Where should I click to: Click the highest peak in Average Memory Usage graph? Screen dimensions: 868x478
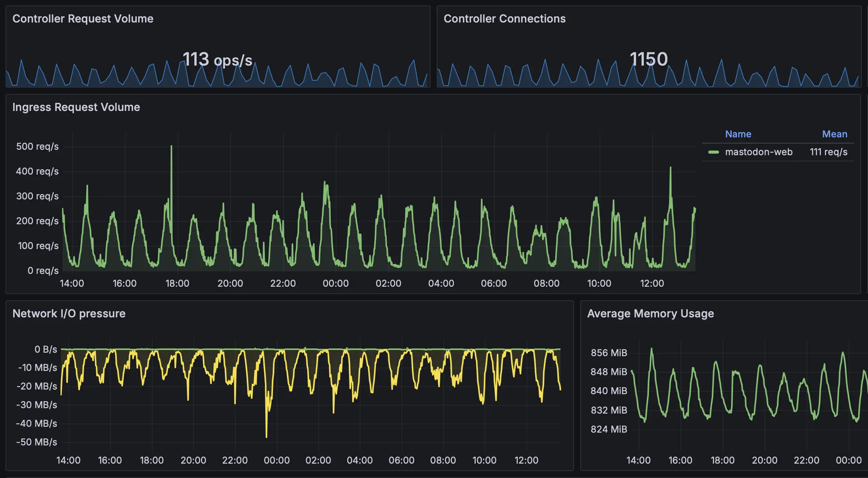click(651, 349)
